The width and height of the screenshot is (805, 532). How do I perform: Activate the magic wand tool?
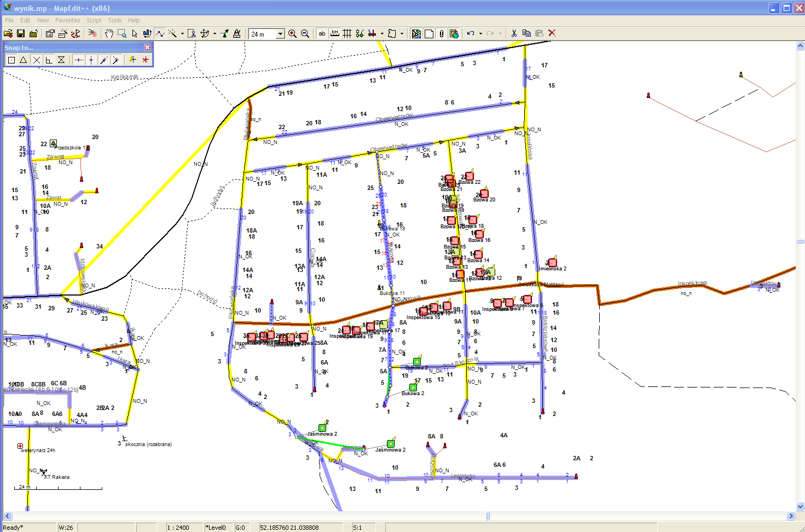(x=173, y=33)
